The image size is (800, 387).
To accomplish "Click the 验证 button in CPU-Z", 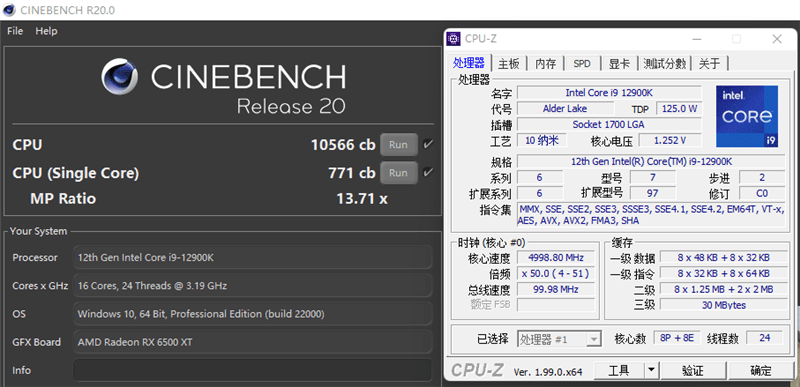I will 692,370.
